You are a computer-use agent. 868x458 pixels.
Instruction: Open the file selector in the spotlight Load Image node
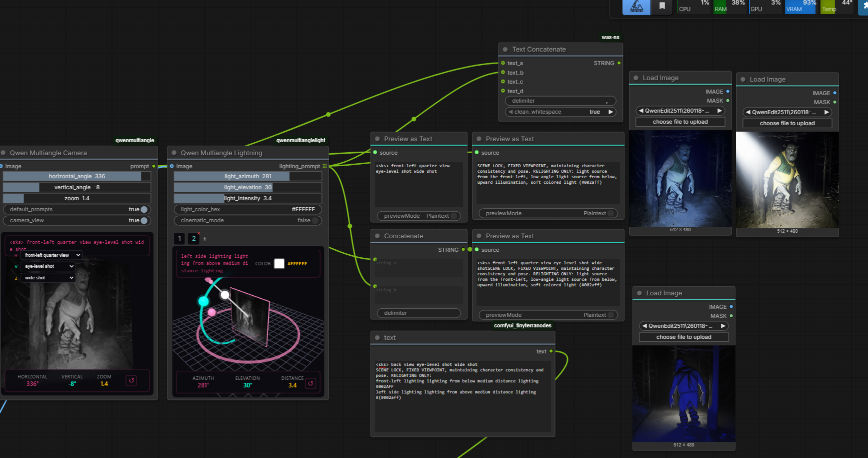point(787,112)
